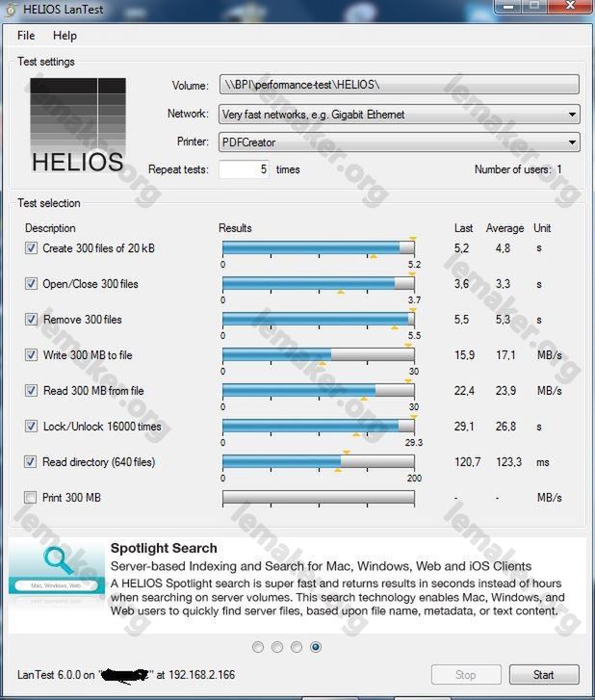595x700 pixels.
Task: Click the Average value 26,8
Action: pos(505,427)
